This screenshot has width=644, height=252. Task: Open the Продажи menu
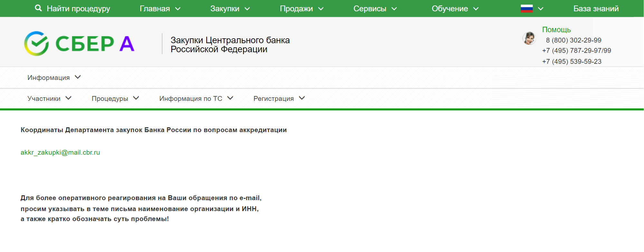pos(296,9)
